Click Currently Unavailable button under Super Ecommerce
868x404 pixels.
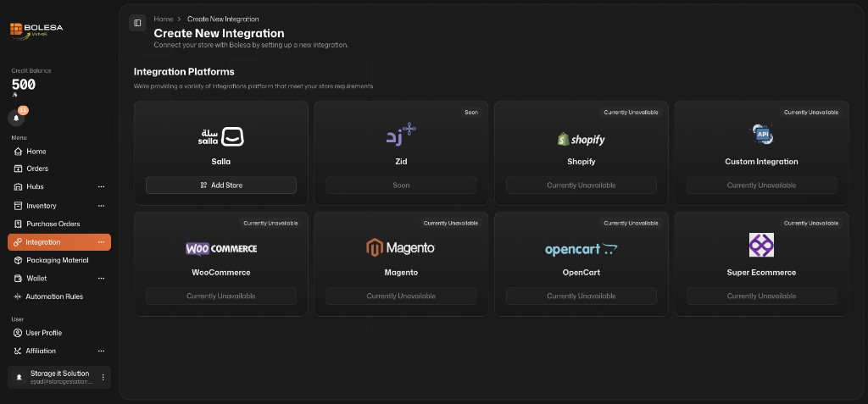[762, 296]
